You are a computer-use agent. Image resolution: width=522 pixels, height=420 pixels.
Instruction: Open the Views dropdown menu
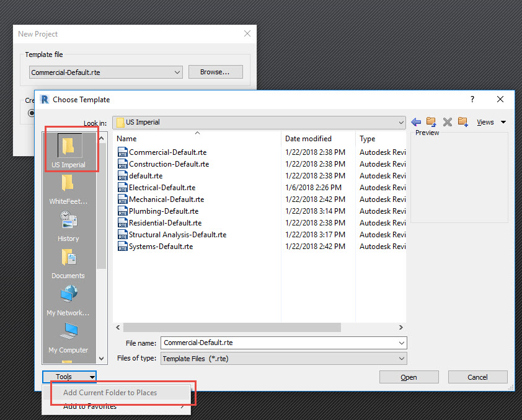[x=490, y=121]
